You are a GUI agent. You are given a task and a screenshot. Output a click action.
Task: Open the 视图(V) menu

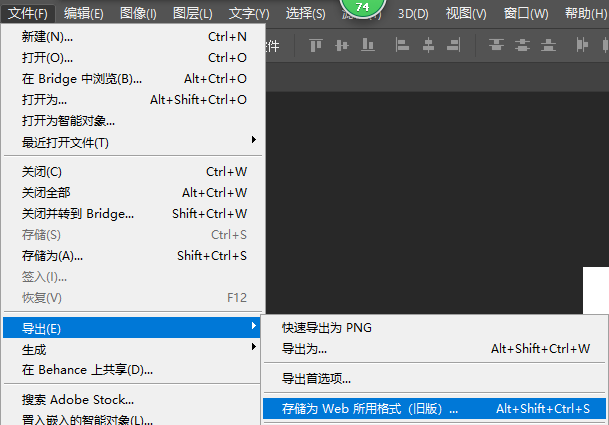click(x=466, y=14)
